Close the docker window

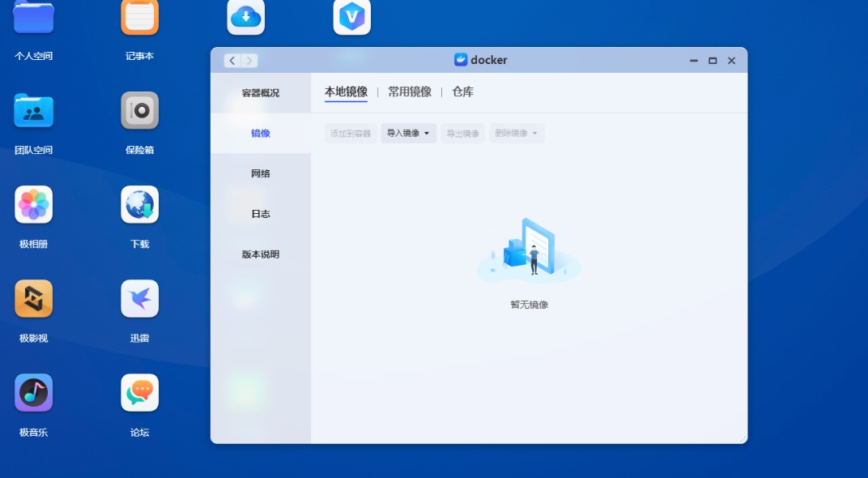(x=731, y=61)
